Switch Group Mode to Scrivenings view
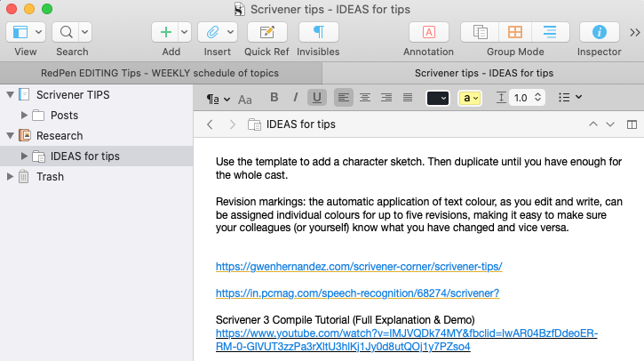This screenshot has width=644, height=361. click(481, 32)
